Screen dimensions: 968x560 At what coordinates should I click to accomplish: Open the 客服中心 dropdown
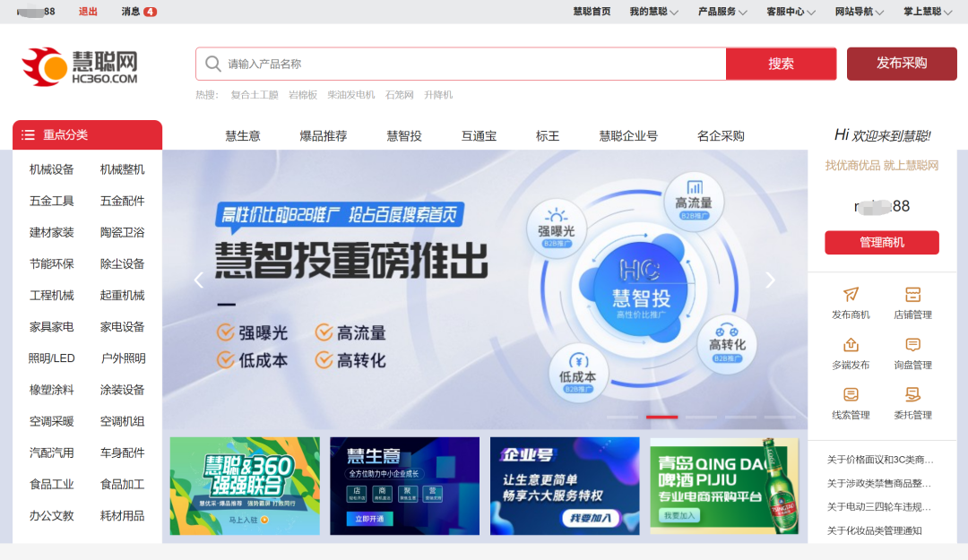(791, 12)
